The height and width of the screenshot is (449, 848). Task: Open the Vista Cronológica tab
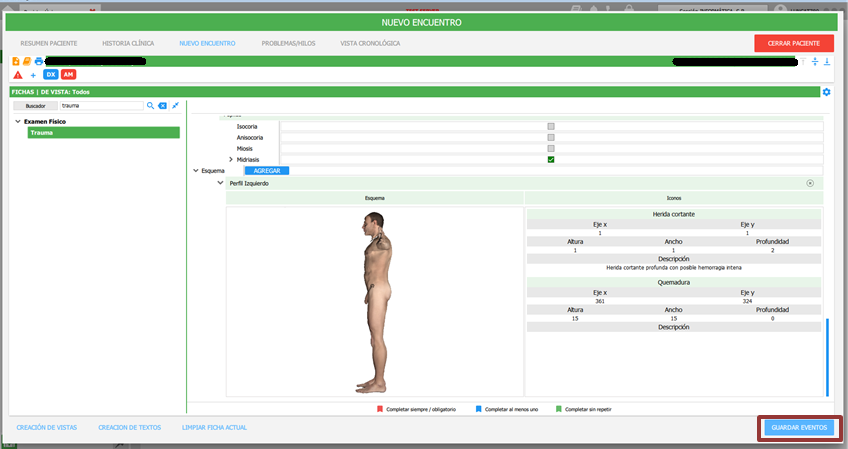(x=370, y=44)
